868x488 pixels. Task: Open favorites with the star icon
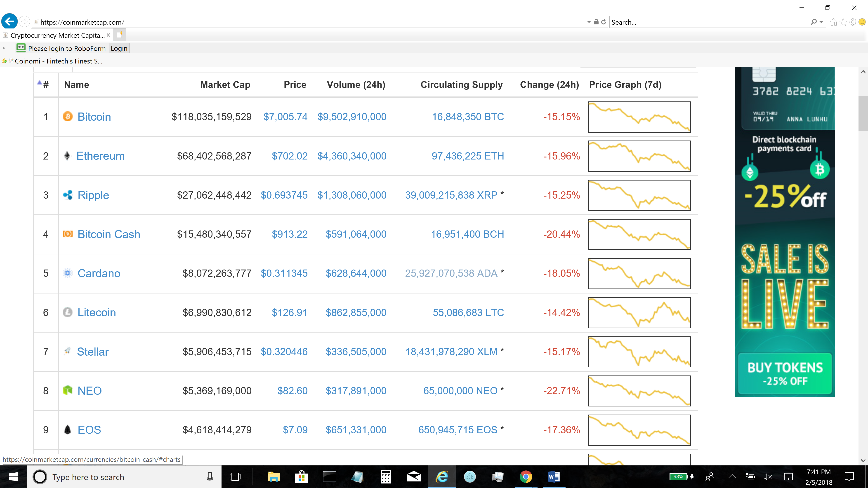pos(843,22)
